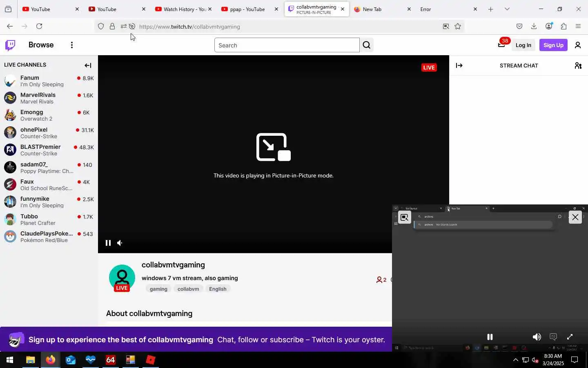Open a new browser tab
Image resolution: width=588 pixels, height=368 pixels.
point(490,9)
